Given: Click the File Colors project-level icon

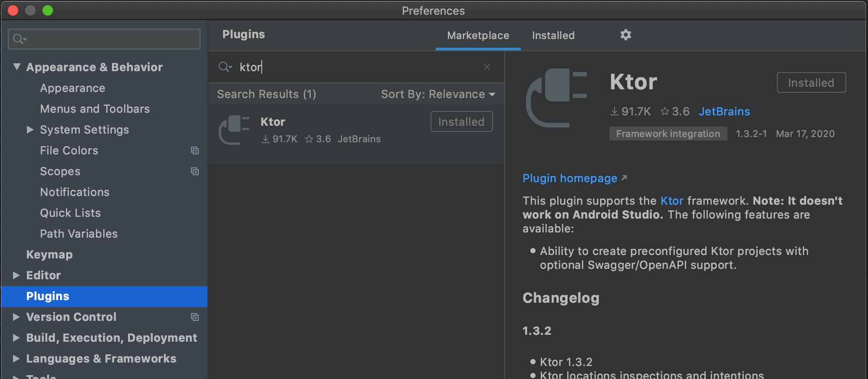Looking at the screenshot, I should click(195, 150).
